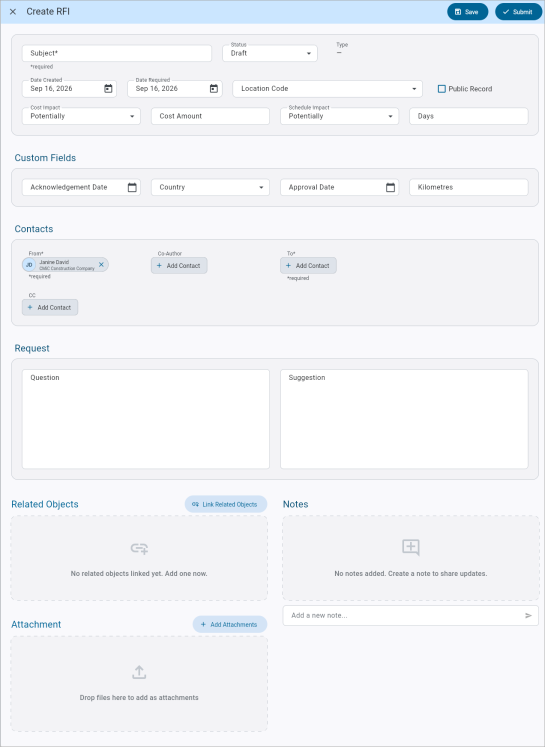Open the Date Created calendar icon
This screenshot has width=545, height=747.
click(x=108, y=89)
